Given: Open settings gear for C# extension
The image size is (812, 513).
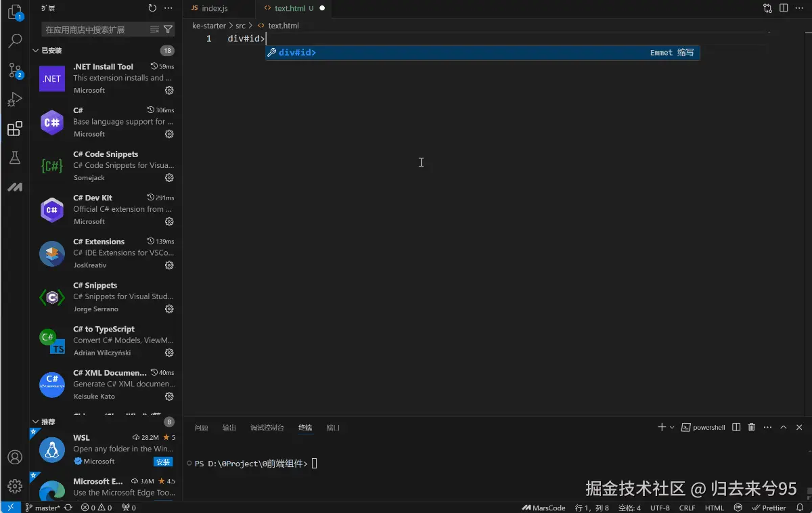Looking at the screenshot, I should click(x=169, y=134).
